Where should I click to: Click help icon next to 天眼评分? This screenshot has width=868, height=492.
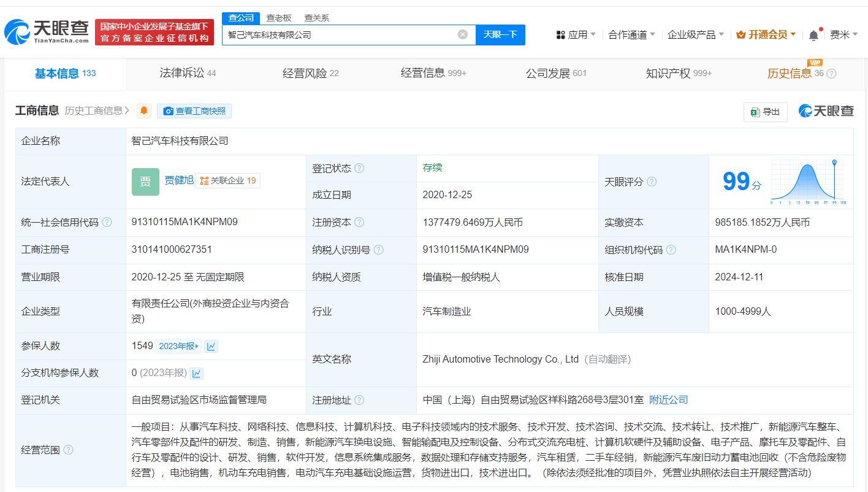(652, 182)
